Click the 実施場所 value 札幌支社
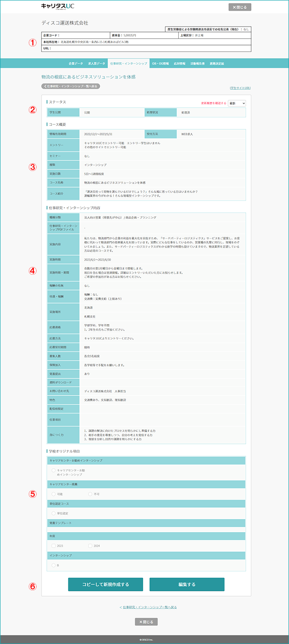This screenshot has height=644, width=289. (x=90, y=316)
